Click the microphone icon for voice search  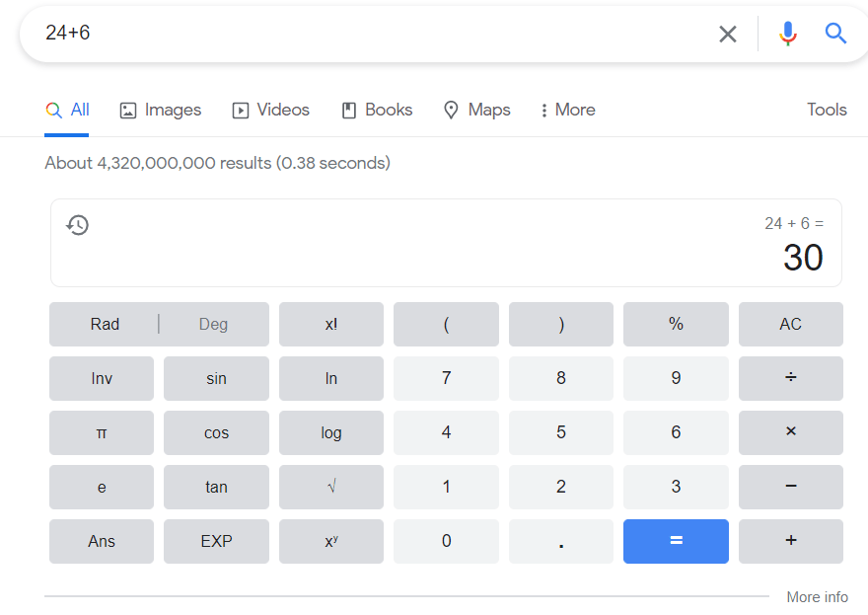(x=786, y=33)
